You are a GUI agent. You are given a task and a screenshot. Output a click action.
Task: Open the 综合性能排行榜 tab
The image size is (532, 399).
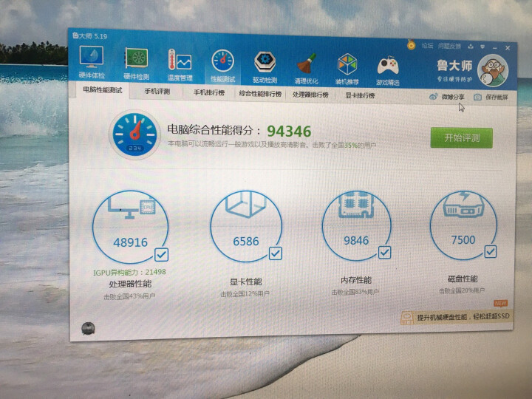pos(260,94)
